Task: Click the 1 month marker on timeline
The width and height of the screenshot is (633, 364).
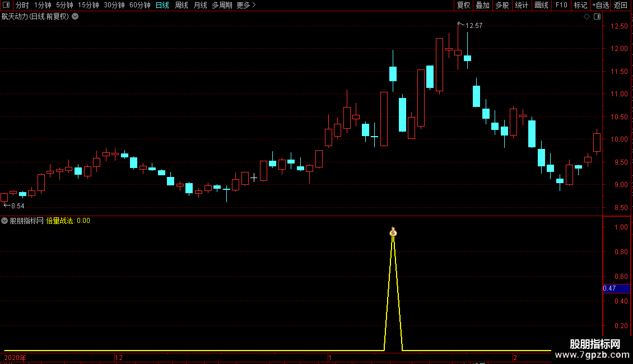Action: click(x=330, y=357)
